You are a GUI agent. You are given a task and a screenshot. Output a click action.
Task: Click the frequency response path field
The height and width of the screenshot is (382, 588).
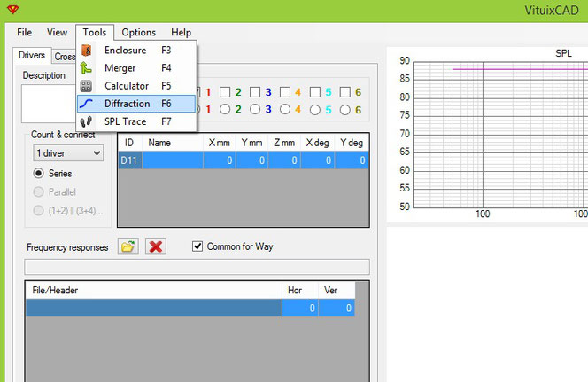click(x=197, y=267)
